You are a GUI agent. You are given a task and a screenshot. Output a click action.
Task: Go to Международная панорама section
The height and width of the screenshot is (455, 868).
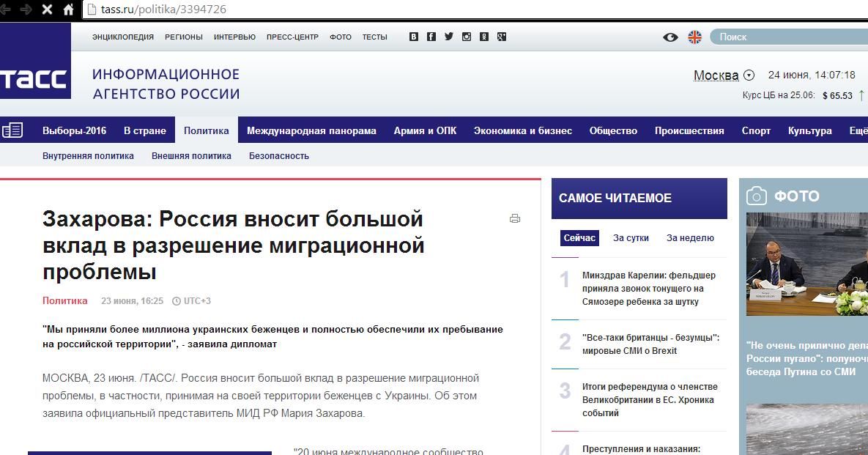[x=311, y=130]
